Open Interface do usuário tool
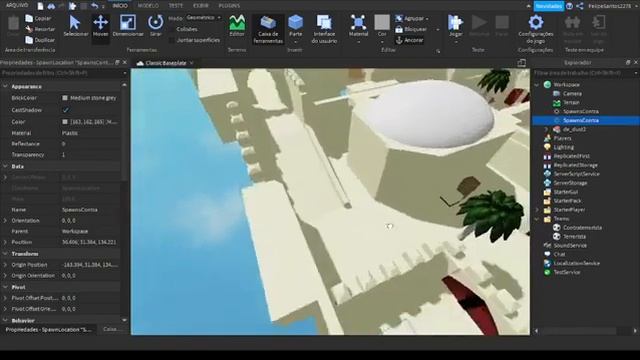 point(324,29)
